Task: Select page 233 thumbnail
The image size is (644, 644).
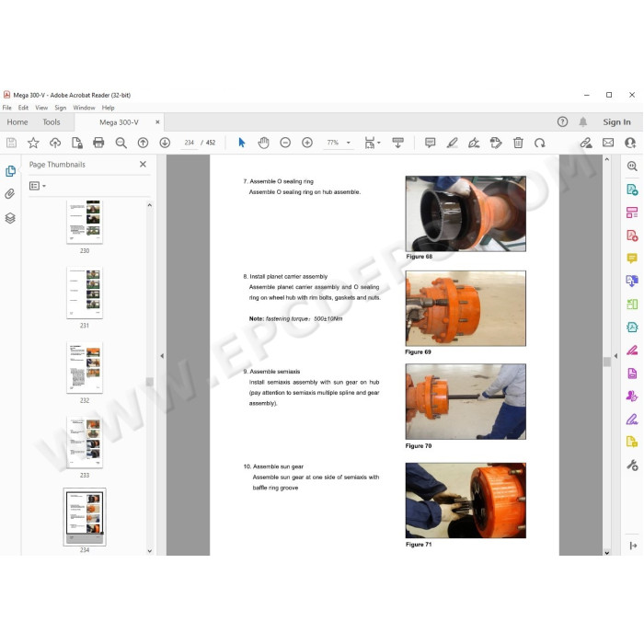Action: pos(85,442)
